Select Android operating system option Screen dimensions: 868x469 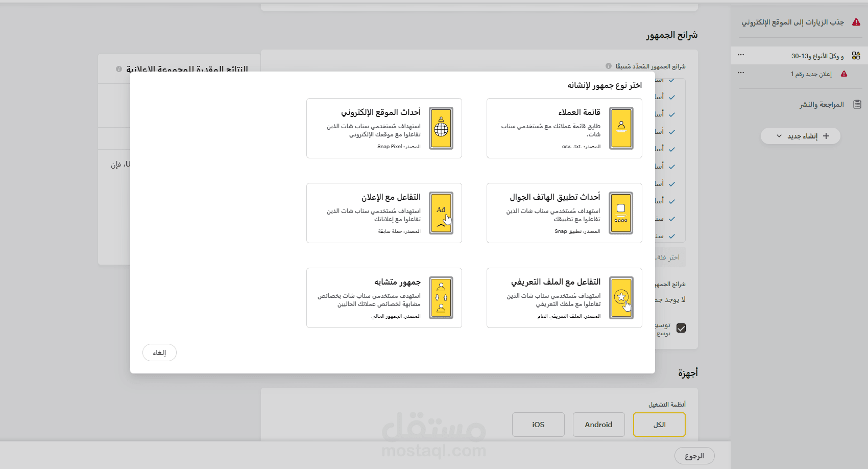[x=599, y=425]
